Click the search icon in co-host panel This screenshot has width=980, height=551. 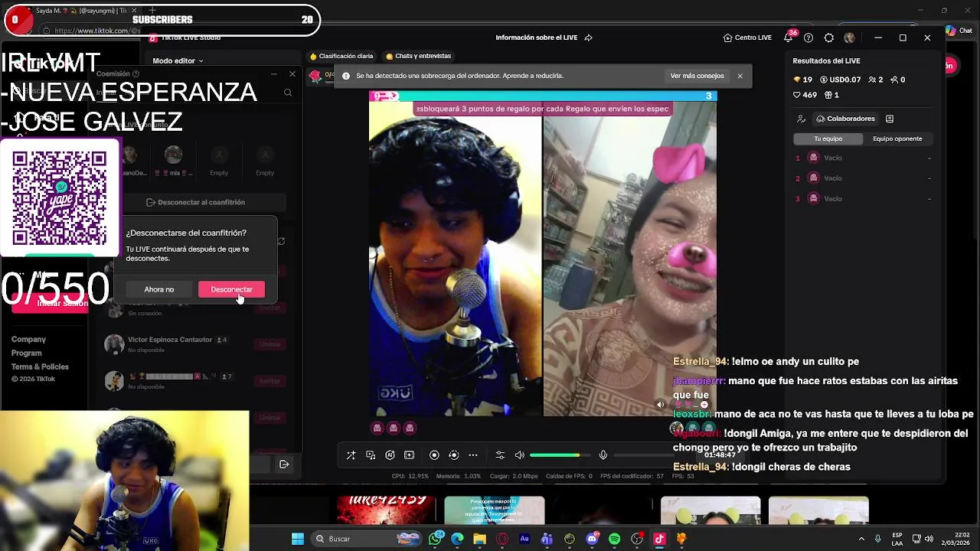[x=288, y=93]
